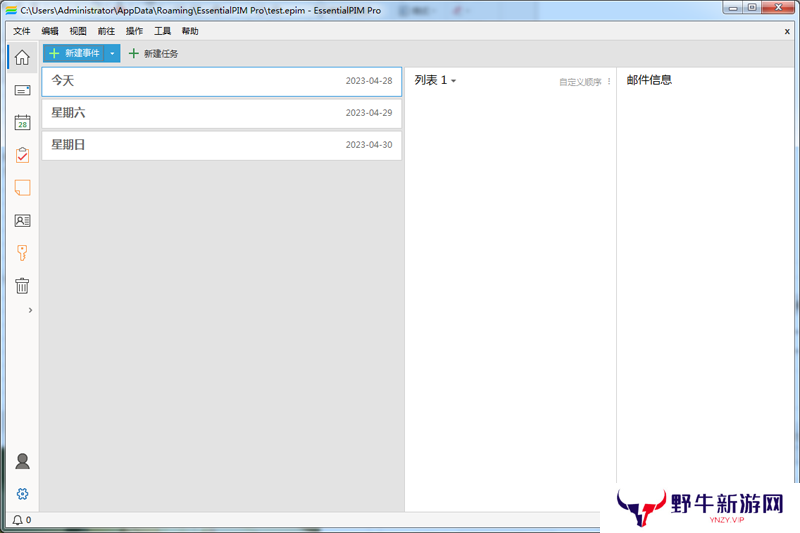Open the user profile icon
The height and width of the screenshot is (533, 800).
(x=22, y=461)
